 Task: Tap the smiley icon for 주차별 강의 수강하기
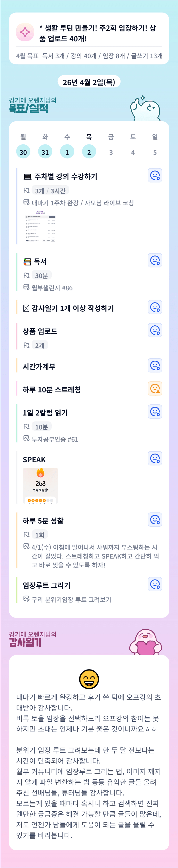pyautogui.click(x=155, y=176)
